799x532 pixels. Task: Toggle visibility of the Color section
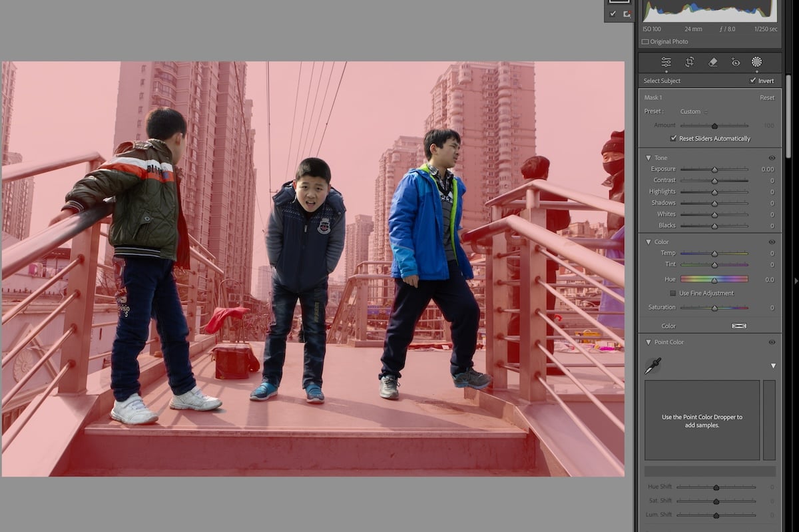771,242
